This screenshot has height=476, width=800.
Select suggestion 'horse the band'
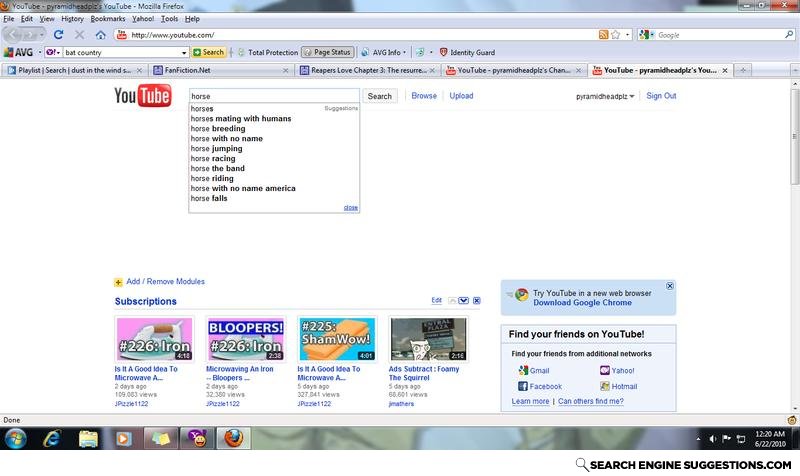217,168
